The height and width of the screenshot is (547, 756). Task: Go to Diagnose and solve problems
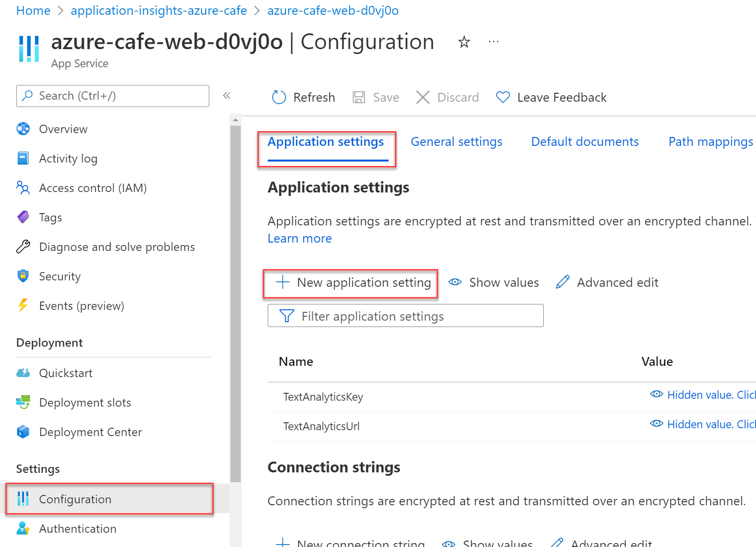(x=116, y=247)
